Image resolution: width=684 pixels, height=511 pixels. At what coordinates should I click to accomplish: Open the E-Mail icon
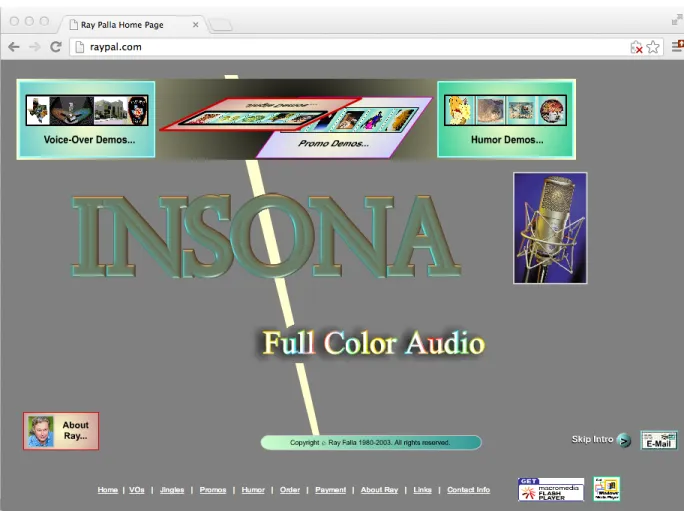(x=659, y=440)
